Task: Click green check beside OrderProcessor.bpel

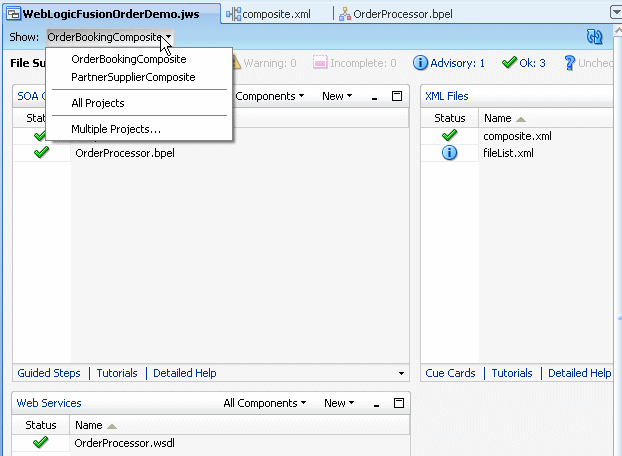Action: point(42,152)
